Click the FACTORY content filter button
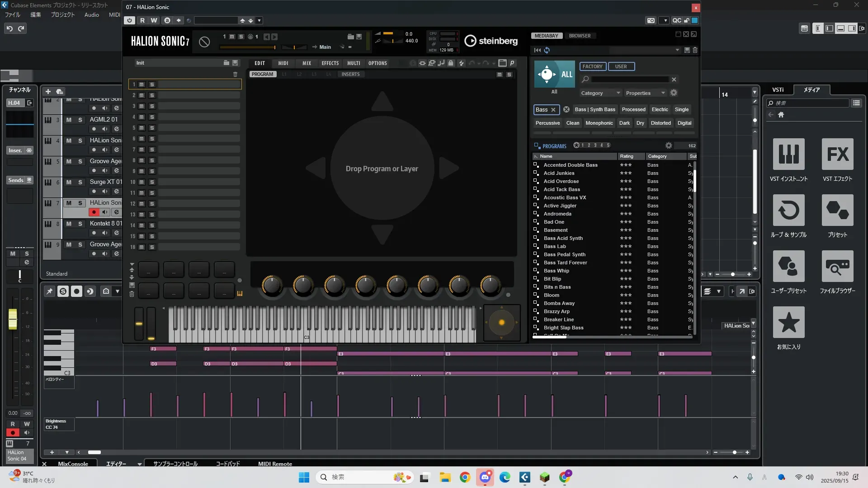The image size is (868, 488). (x=592, y=66)
